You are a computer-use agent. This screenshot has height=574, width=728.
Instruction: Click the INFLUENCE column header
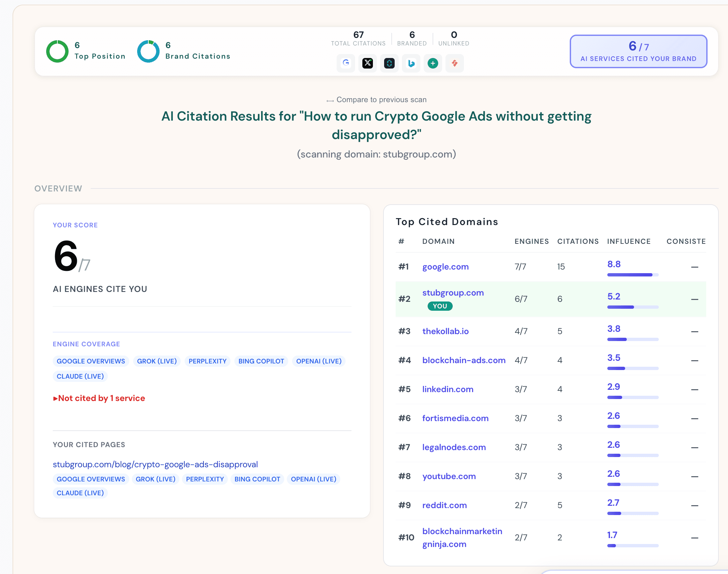tap(628, 241)
